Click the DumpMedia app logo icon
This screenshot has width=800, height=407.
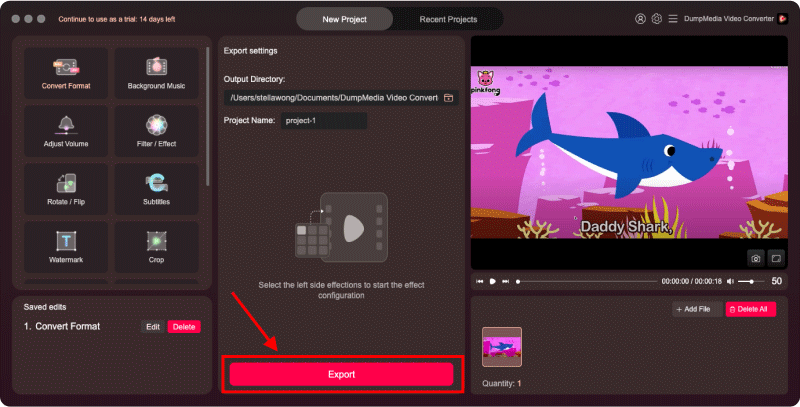pos(783,19)
